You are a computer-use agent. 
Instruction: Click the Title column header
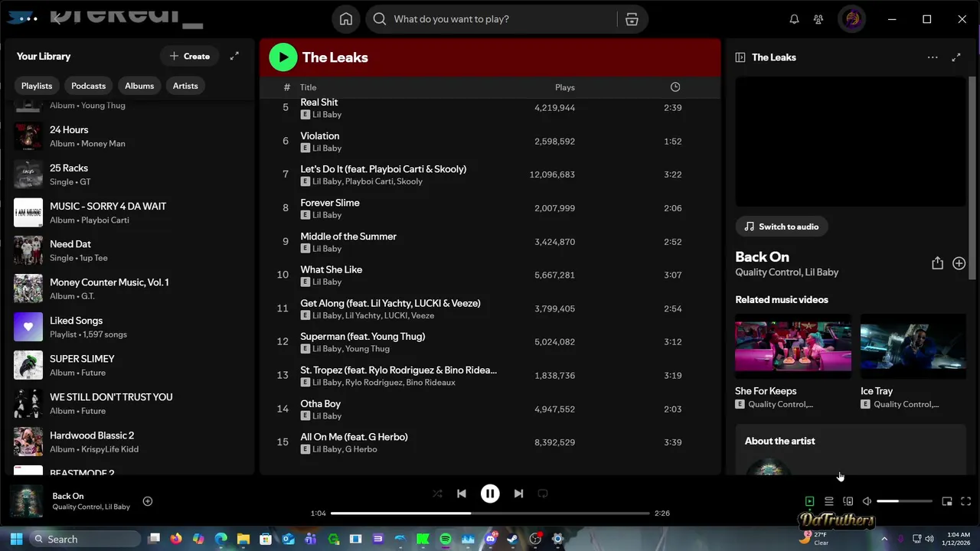[x=308, y=87]
